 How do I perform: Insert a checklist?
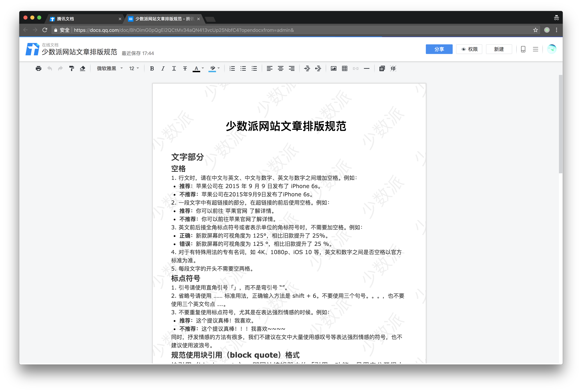click(254, 68)
